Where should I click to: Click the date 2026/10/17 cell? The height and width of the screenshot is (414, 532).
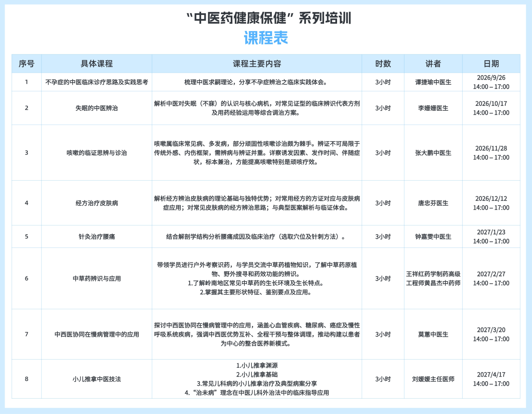coord(491,108)
